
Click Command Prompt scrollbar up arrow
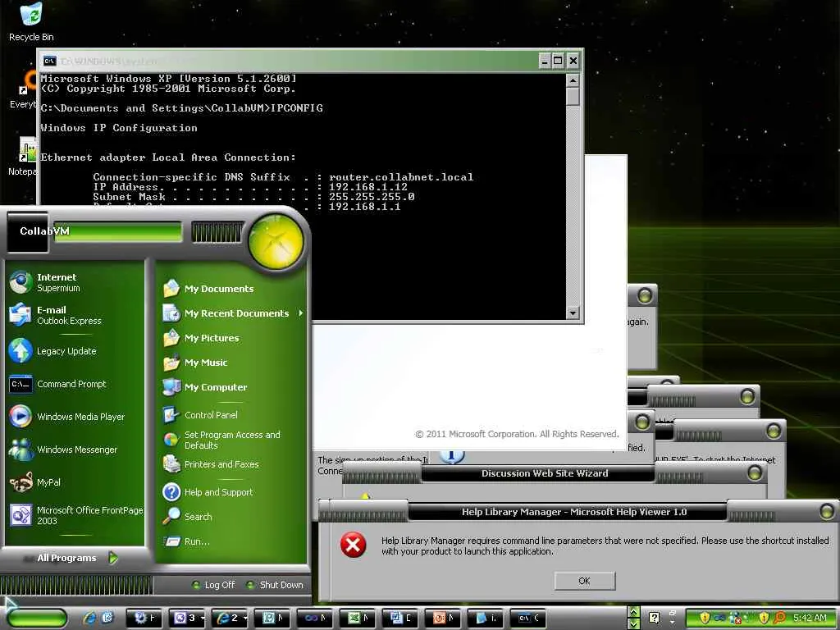click(573, 80)
